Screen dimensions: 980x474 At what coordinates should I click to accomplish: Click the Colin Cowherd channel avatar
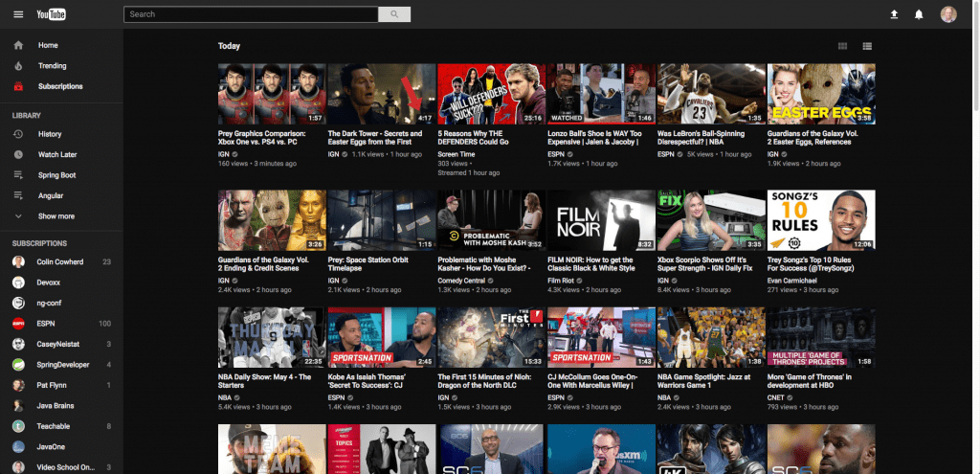coord(19,262)
